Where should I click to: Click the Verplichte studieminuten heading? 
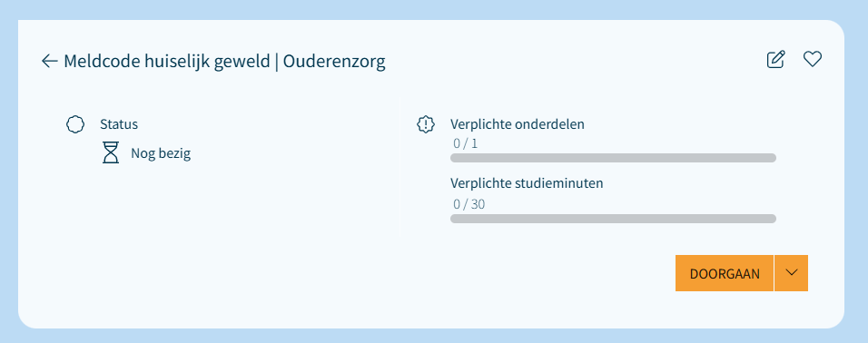(x=527, y=183)
